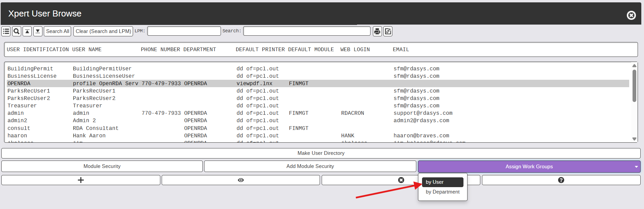Focus the LPM input field
Viewport: 644px width, 209px height.
pyautogui.click(x=184, y=31)
